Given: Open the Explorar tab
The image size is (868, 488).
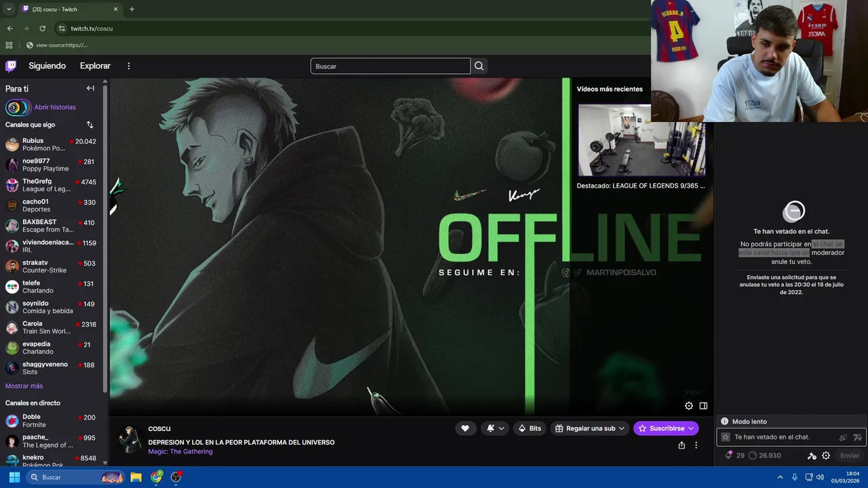Looking at the screenshot, I should click(95, 66).
